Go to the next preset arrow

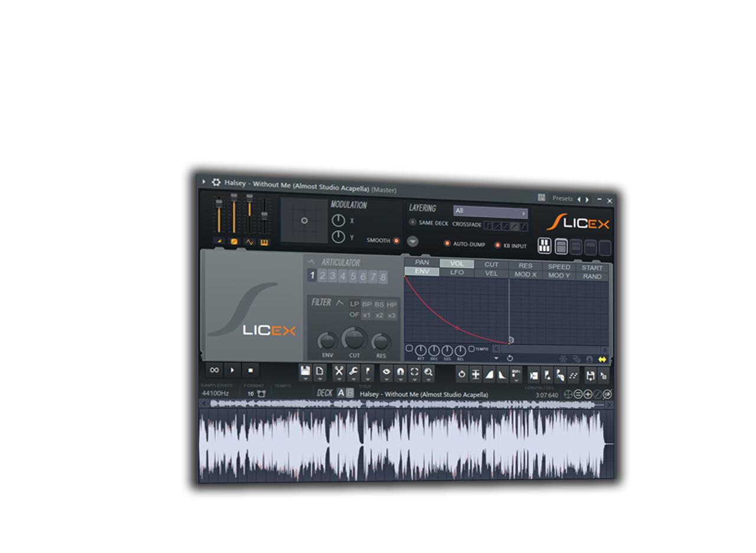point(587,200)
